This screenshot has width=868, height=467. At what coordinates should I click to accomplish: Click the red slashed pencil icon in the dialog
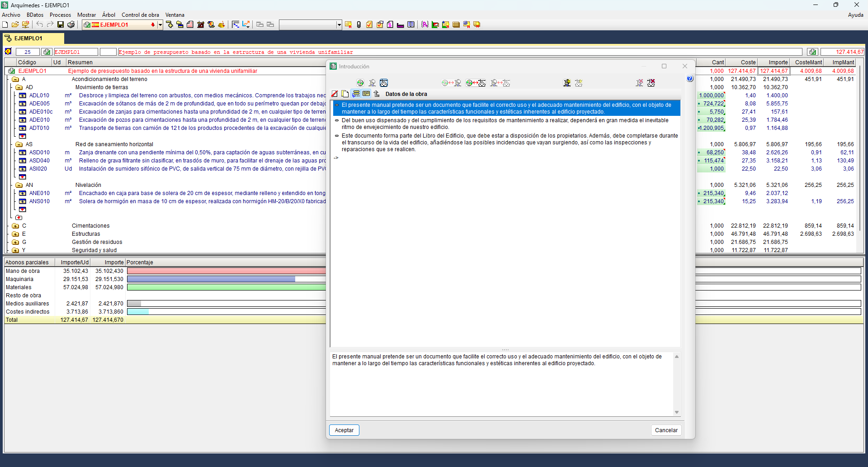(x=335, y=94)
